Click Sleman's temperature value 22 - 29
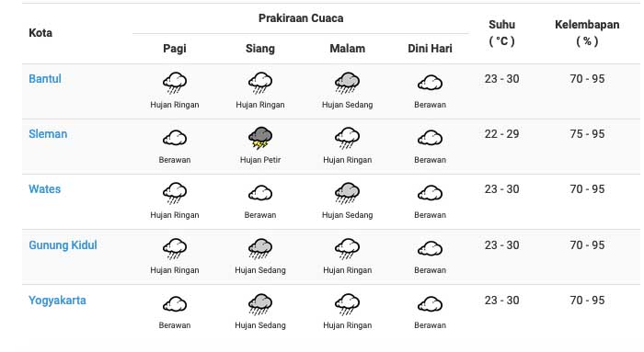This screenshot has height=352, width=644. [501, 134]
